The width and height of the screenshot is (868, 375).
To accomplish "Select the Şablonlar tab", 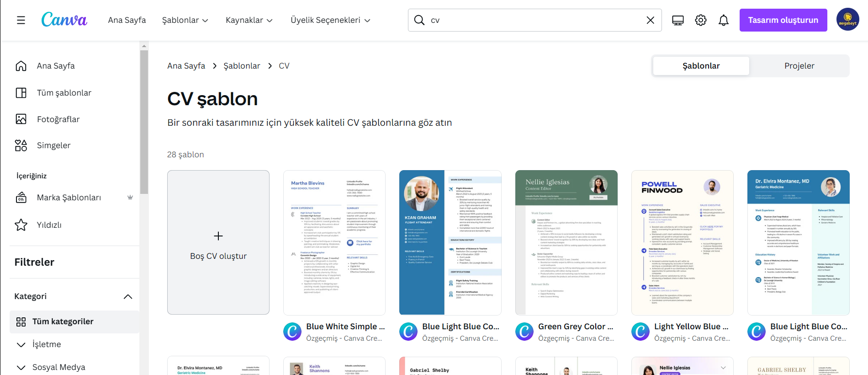I will click(701, 66).
